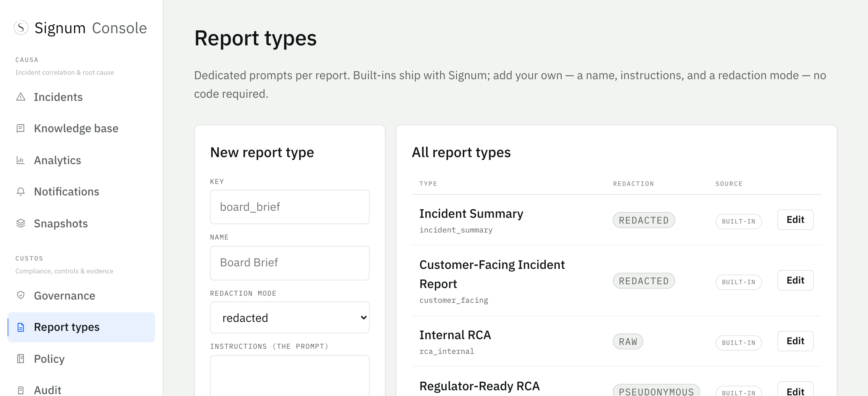Click the Policy book icon

20,359
